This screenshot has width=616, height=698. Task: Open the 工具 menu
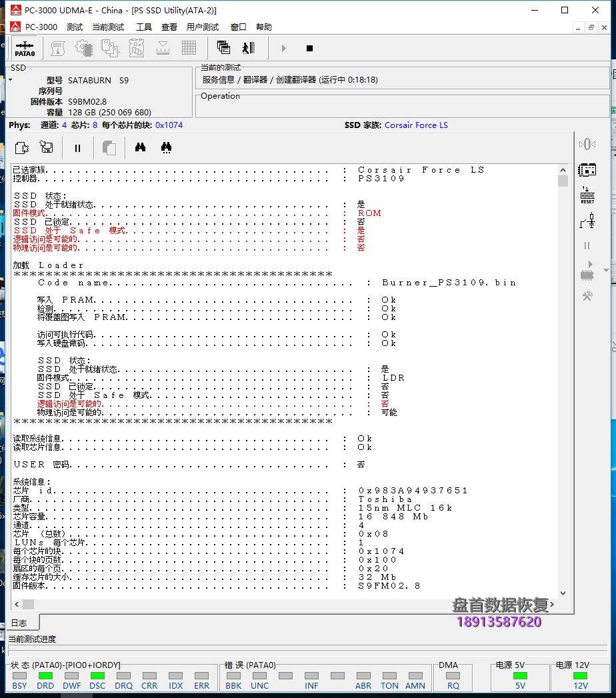coord(144,27)
